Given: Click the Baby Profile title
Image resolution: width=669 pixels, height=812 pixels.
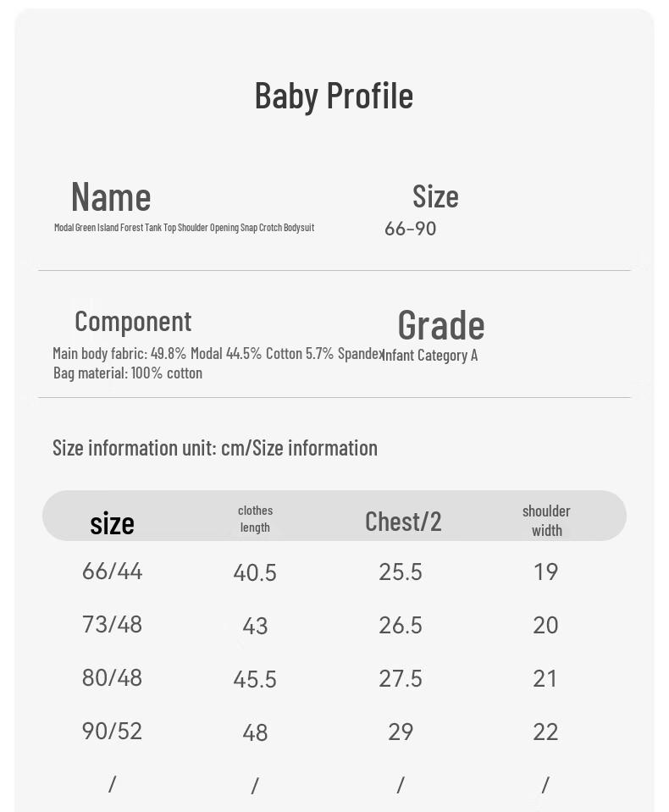Looking at the screenshot, I should coord(334,96).
